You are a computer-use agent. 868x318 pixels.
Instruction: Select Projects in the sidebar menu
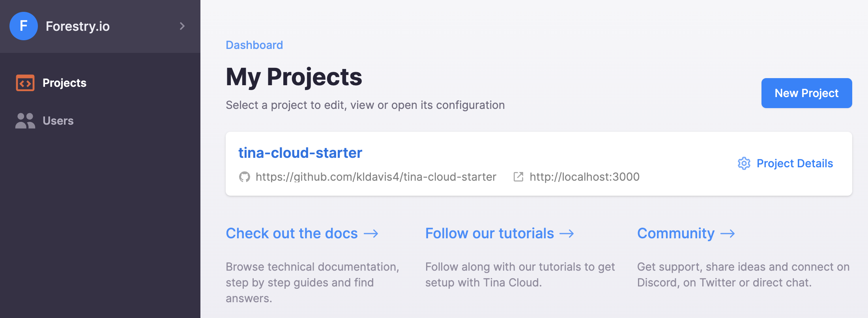tap(64, 83)
